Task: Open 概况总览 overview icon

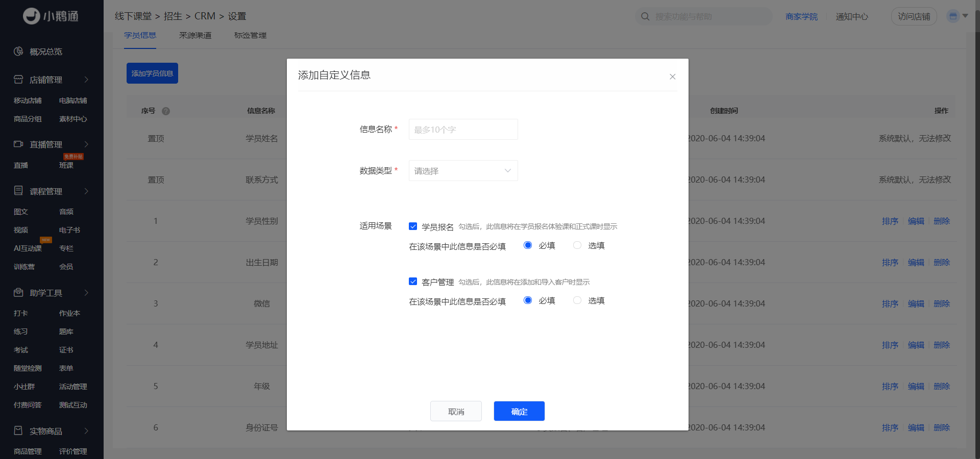Action: (x=18, y=52)
